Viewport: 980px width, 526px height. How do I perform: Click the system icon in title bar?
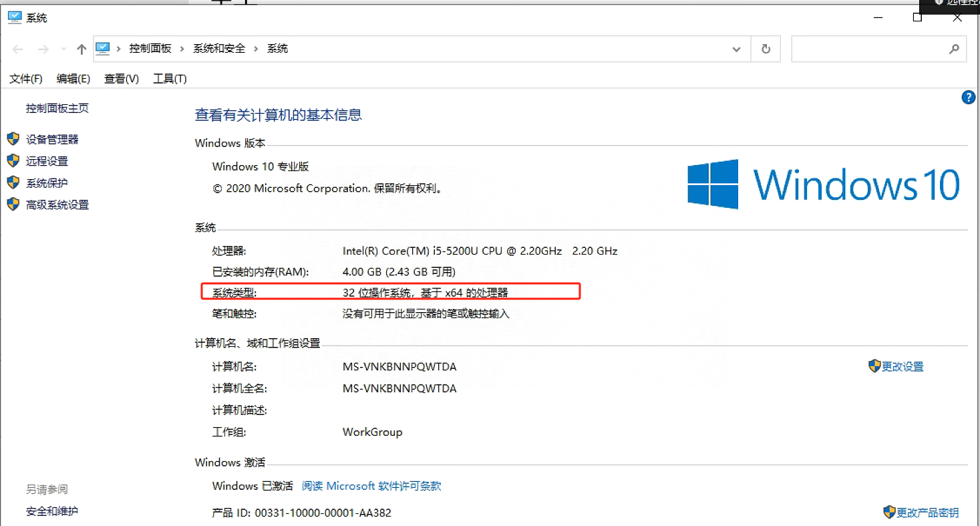14,17
